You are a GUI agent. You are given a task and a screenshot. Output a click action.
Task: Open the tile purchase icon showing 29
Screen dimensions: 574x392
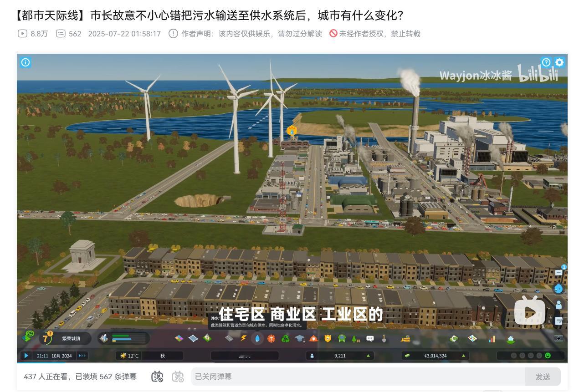(x=28, y=337)
